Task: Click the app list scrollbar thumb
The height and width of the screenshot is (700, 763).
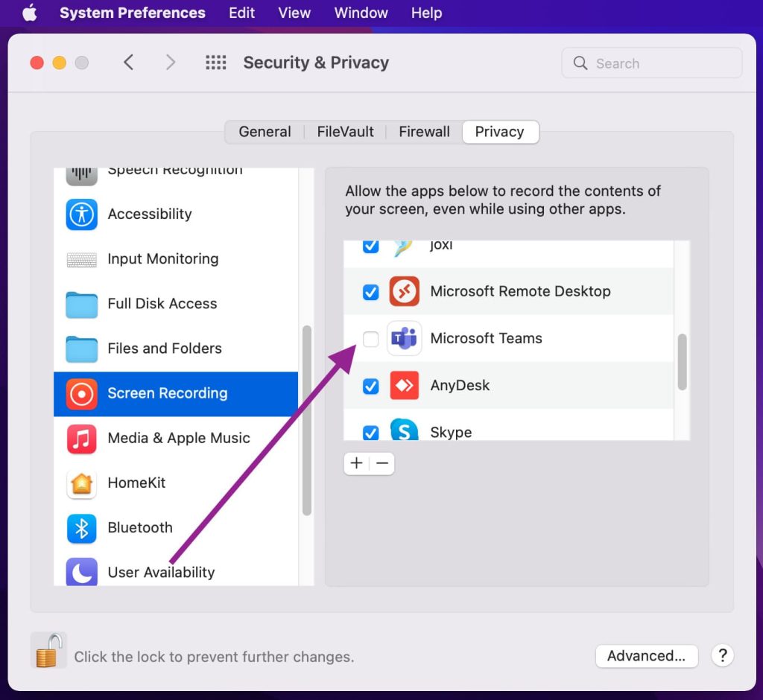Action: (683, 362)
